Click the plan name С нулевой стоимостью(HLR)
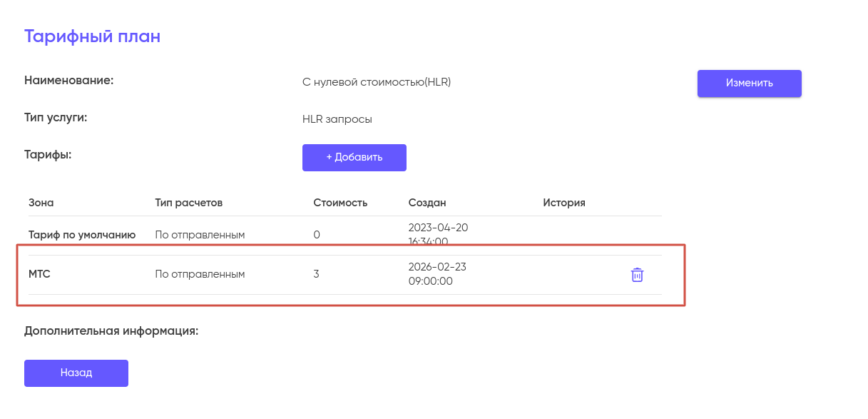Viewport: 868px width, 419px height. click(x=377, y=82)
